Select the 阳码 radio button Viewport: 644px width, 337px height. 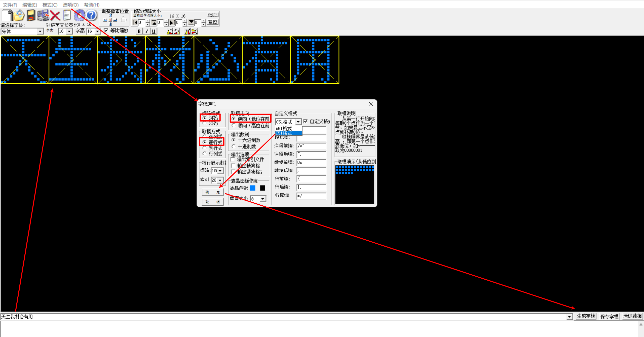click(205, 123)
